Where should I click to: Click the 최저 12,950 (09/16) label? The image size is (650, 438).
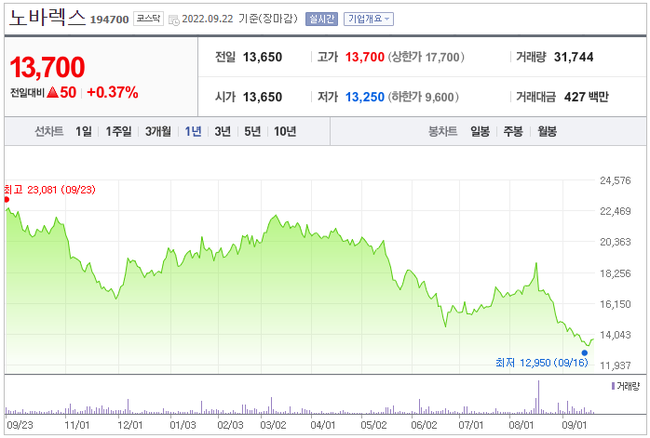click(x=542, y=363)
